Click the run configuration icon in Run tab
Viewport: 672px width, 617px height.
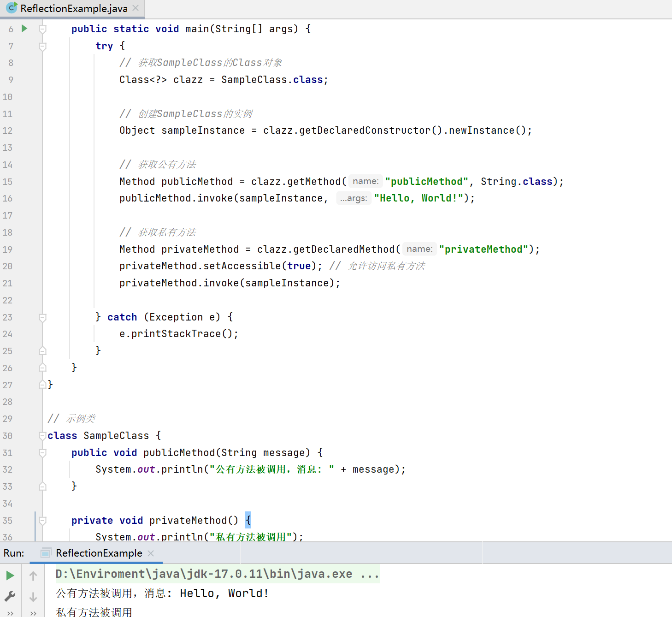pos(46,553)
